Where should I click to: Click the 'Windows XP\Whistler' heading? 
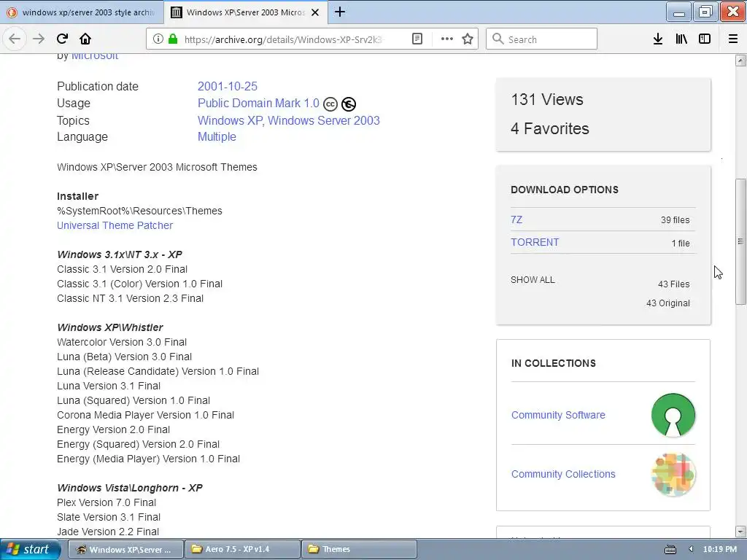click(109, 327)
